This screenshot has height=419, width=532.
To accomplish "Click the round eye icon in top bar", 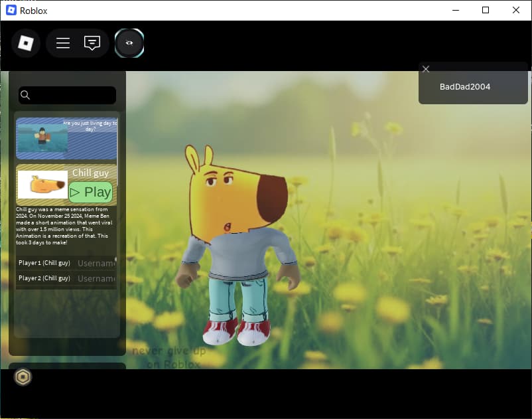I will click(x=129, y=43).
